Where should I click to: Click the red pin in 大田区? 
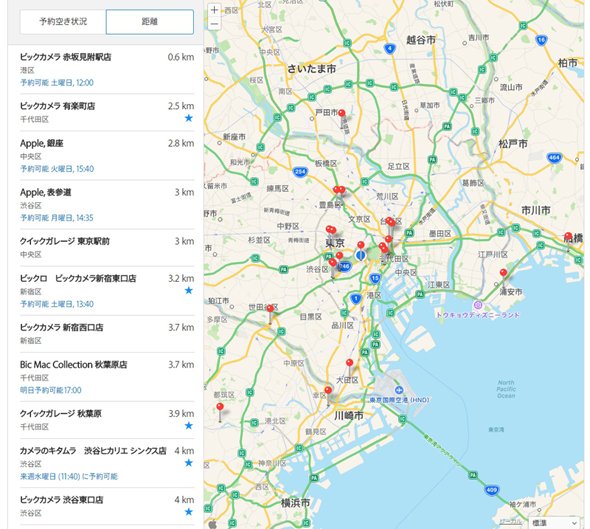[x=349, y=363]
